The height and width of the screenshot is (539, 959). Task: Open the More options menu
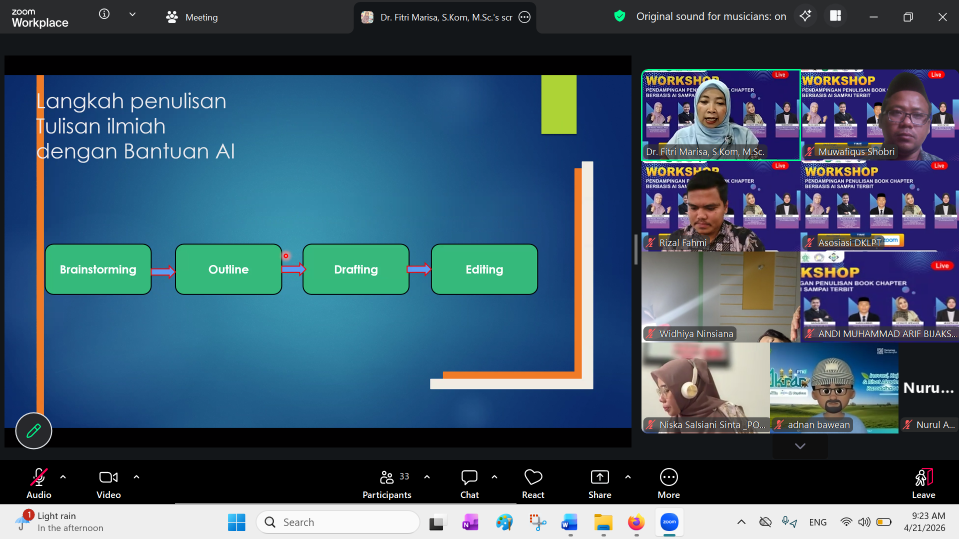(x=668, y=484)
